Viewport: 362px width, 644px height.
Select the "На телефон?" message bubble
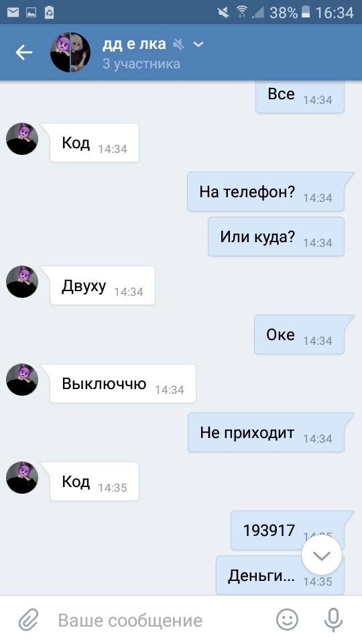pos(265,192)
